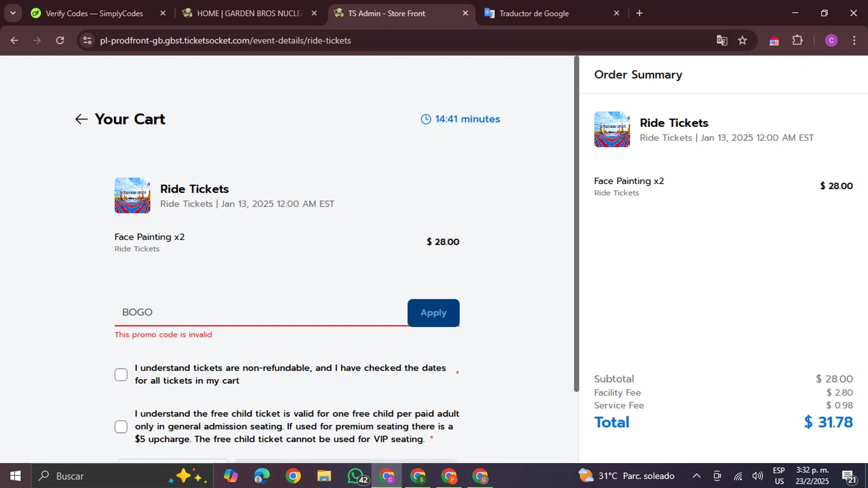This screenshot has height=488, width=868.
Task: Show hidden system tray icons
Action: (x=697, y=476)
